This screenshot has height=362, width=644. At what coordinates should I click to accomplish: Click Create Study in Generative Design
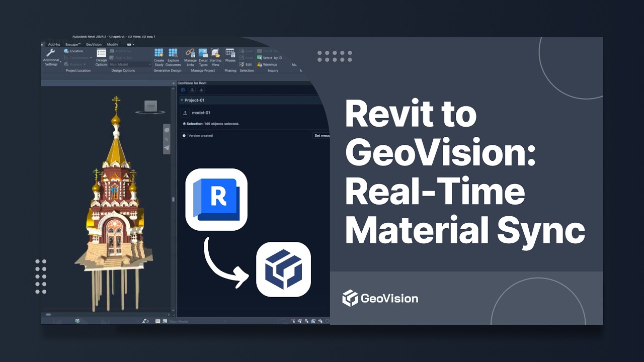click(159, 57)
